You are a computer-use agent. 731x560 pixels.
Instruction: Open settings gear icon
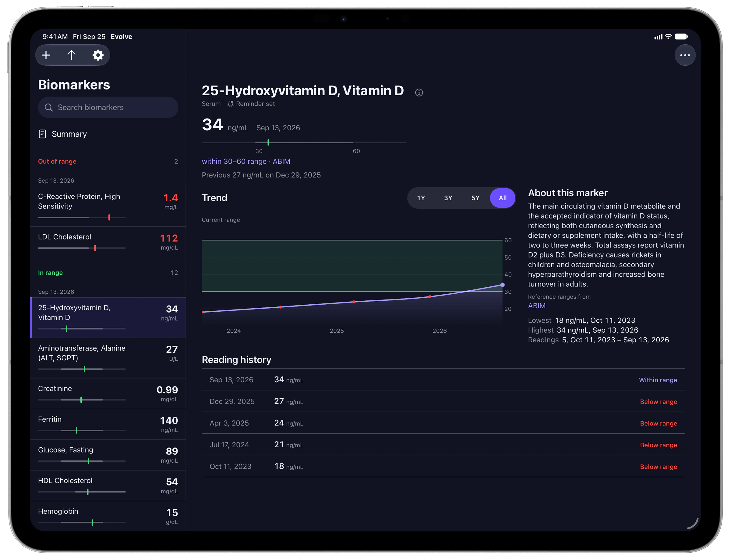(98, 55)
